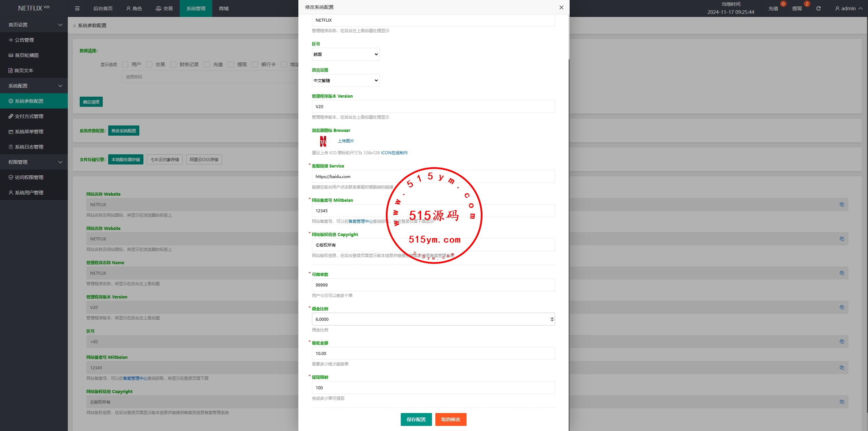This screenshot has height=431, width=868.
Task: Check the 用户 checkbox
Action: (125, 64)
